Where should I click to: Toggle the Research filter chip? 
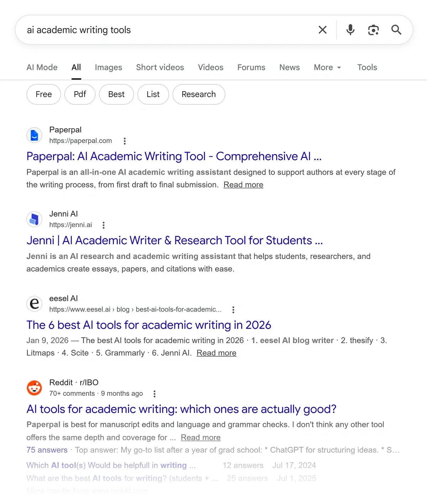[x=199, y=94]
